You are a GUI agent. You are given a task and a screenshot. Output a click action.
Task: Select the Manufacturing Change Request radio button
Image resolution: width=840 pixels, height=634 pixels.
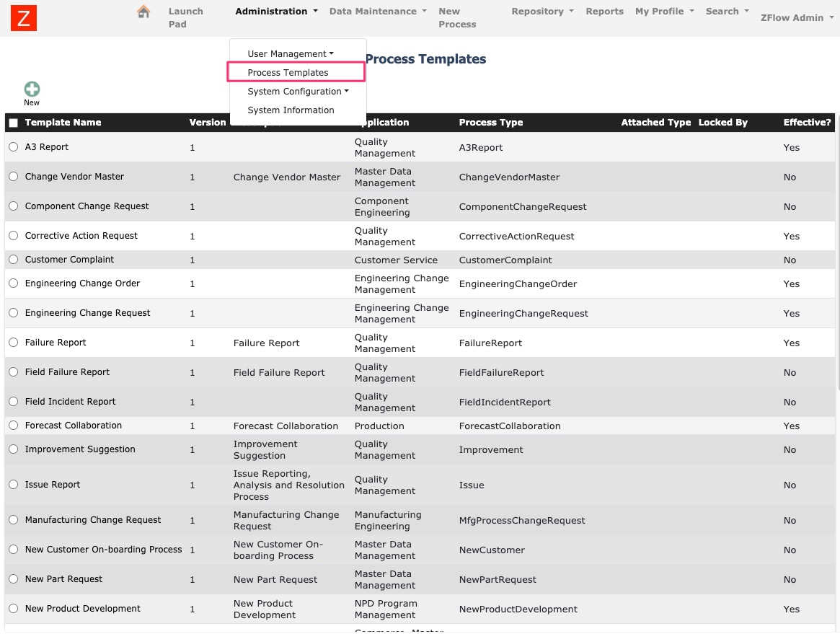tap(14, 519)
